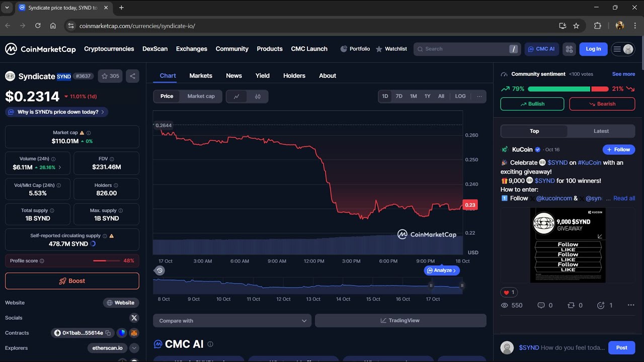Switch to the Markets tab
Screen dimensions: 644x362
201,76
